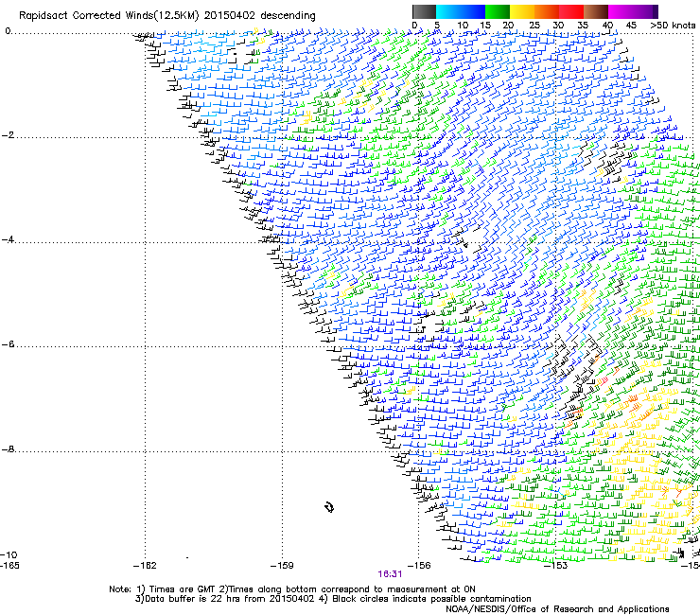
Task: Click the '-2' latitude axis label
Action: pyautogui.click(x=8, y=135)
